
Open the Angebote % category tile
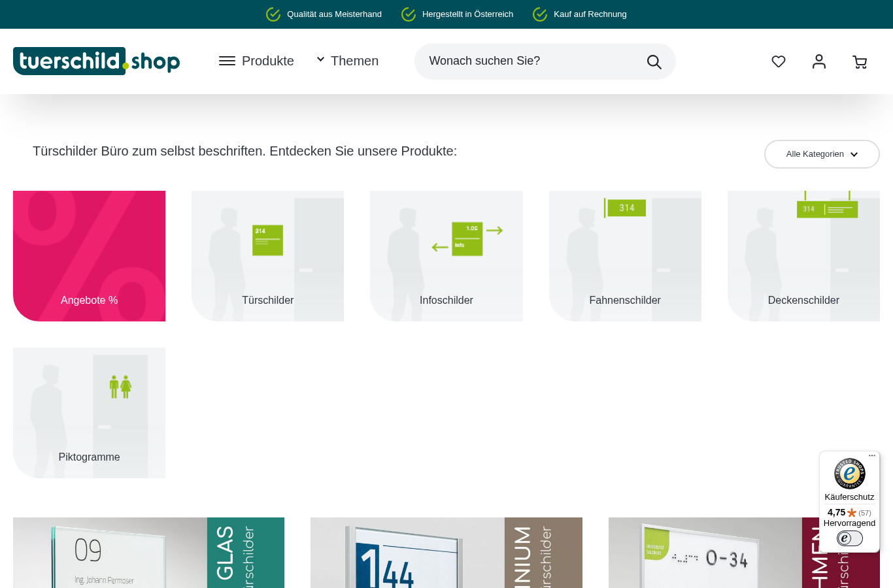(89, 256)
